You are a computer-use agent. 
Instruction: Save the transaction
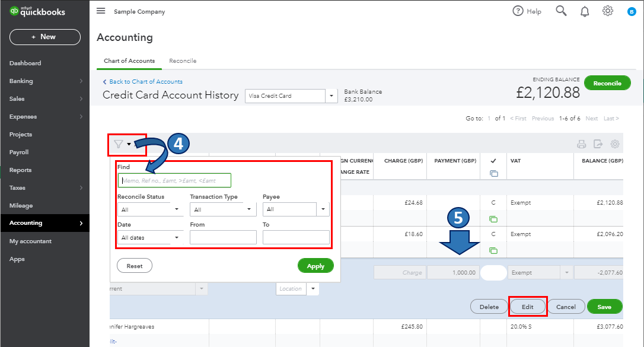604,307
